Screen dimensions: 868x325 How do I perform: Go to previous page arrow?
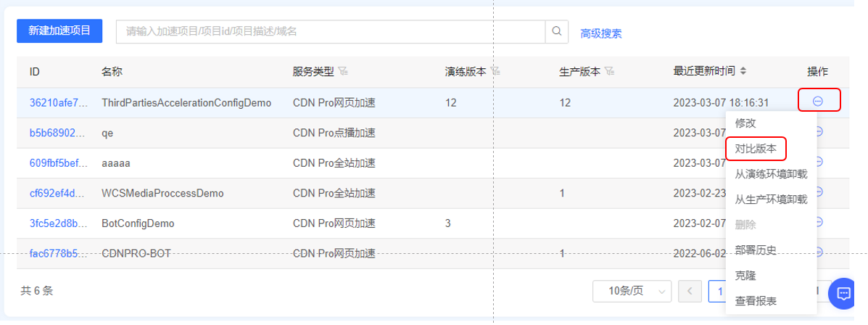(x=690, y=291)
